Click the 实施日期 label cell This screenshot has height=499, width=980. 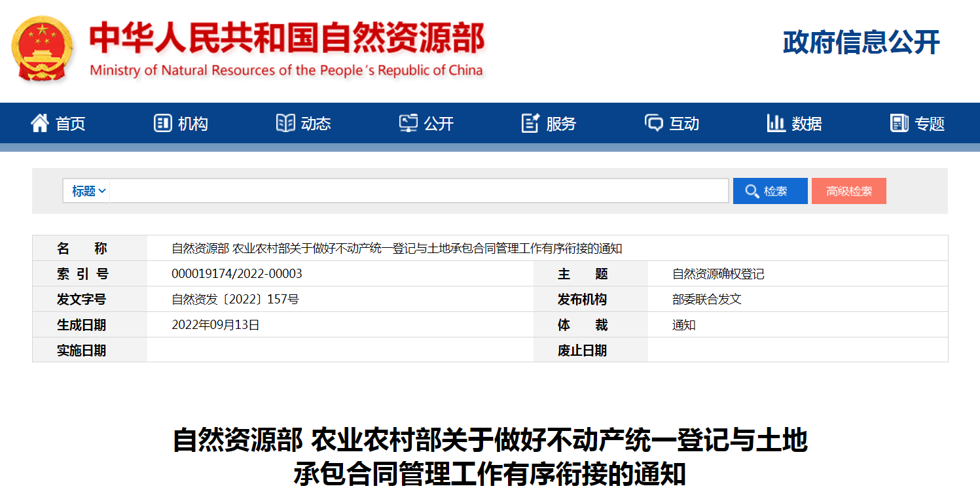point(90,350)
